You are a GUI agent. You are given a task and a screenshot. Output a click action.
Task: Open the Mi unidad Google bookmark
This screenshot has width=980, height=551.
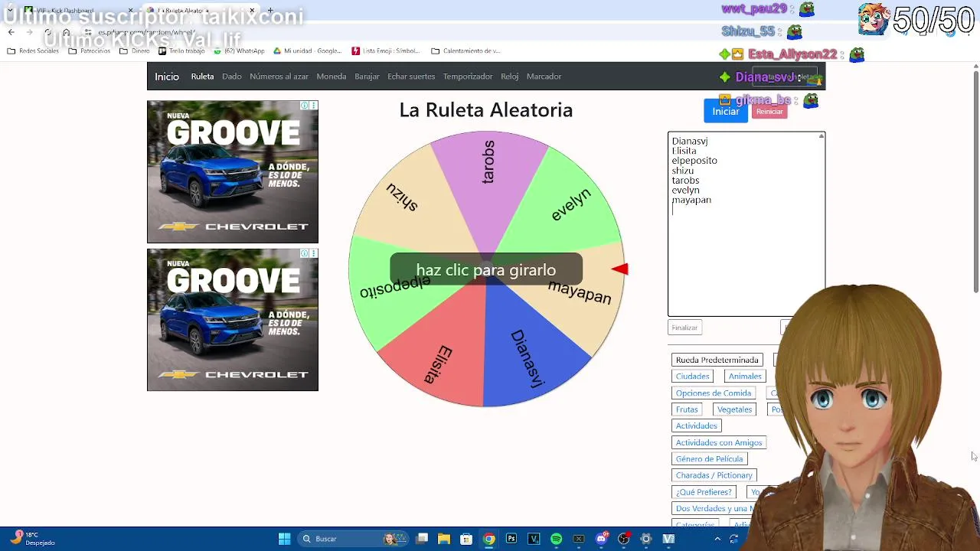[307, 51]
